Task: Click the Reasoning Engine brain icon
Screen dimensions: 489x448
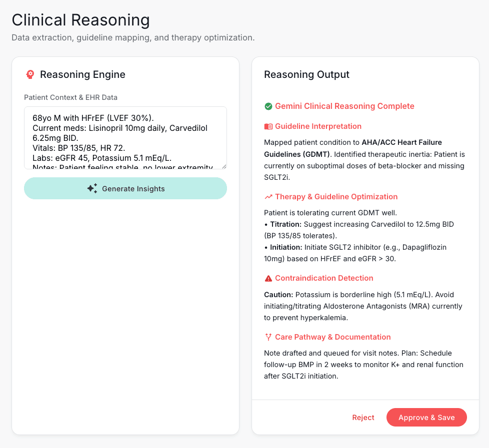Action: tap(30, 74)
